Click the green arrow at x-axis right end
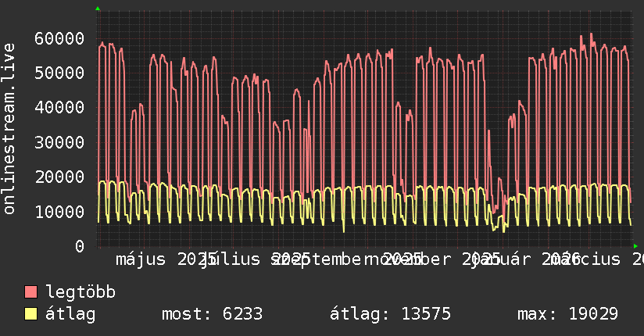644x336 pixels. [639, 246]
